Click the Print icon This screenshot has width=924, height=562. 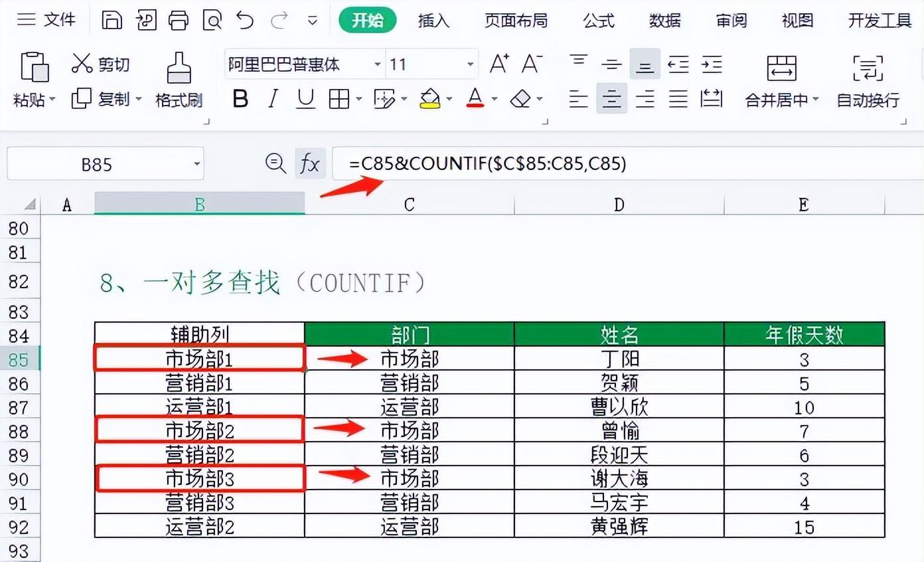tap(179, 21)
